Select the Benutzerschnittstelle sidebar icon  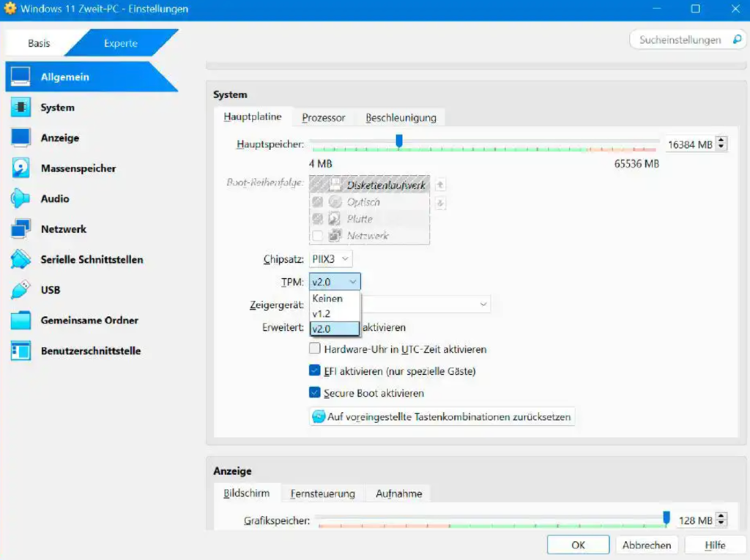(x=21, y=351)
